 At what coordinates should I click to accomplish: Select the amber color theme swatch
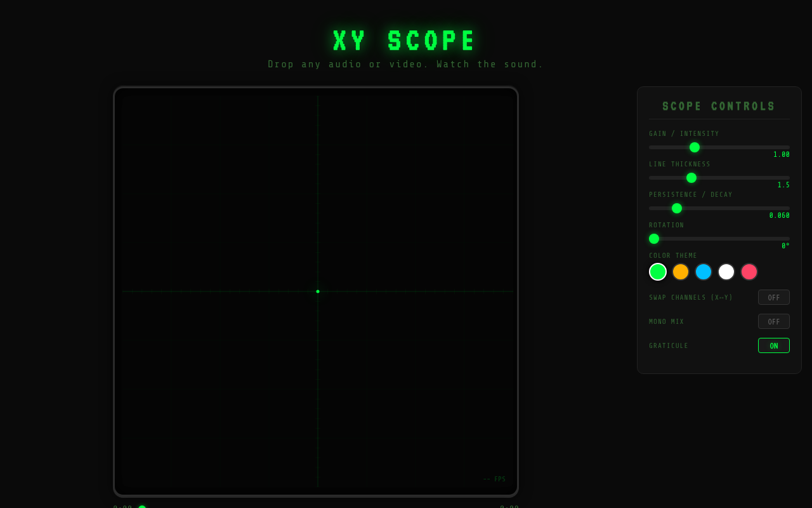tap(681, 272)
